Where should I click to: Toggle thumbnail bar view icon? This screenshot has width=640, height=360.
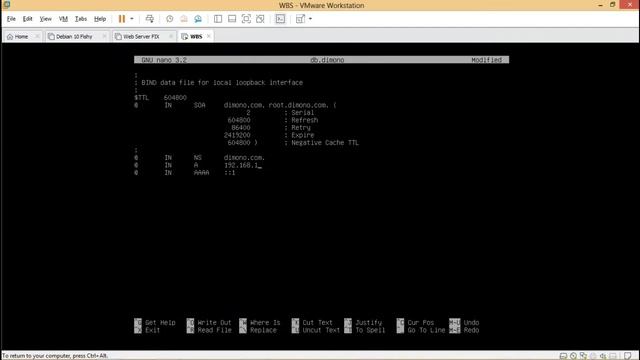[x=232, y=19]
